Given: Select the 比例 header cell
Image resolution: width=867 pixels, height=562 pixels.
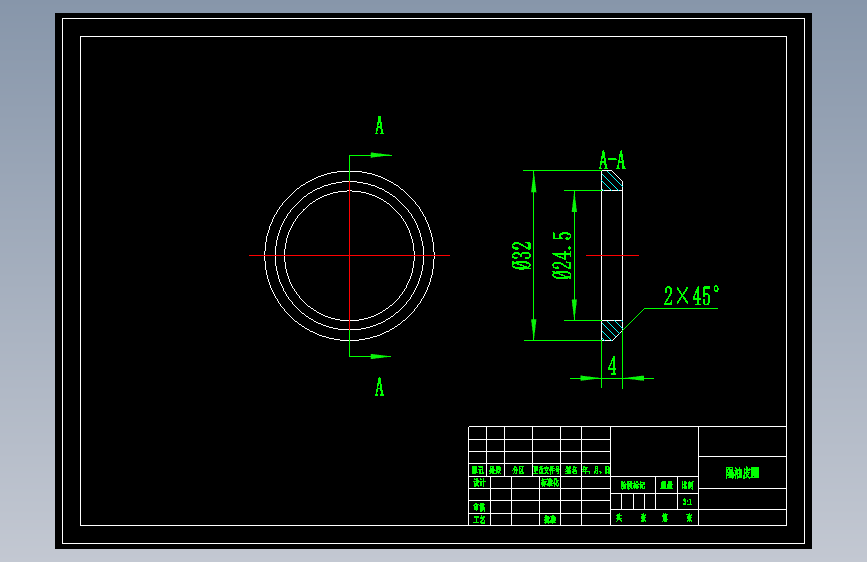Looking at the screenshot, I should click(x=687, y=485).
